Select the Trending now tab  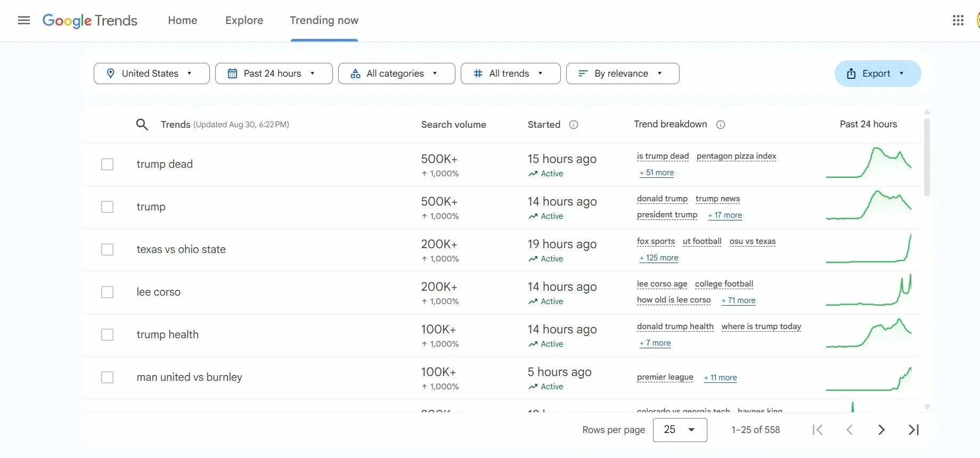pyautogui.click(x=324, y=20)
